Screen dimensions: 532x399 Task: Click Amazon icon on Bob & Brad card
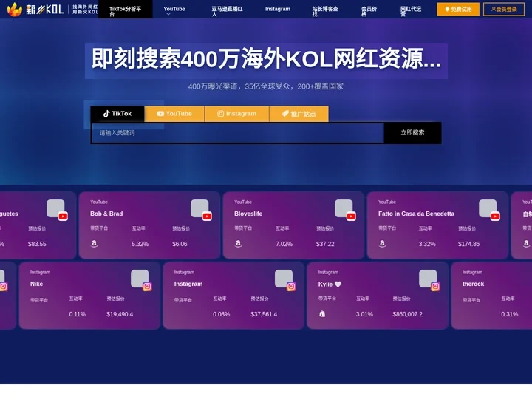[x=95, y=243]
